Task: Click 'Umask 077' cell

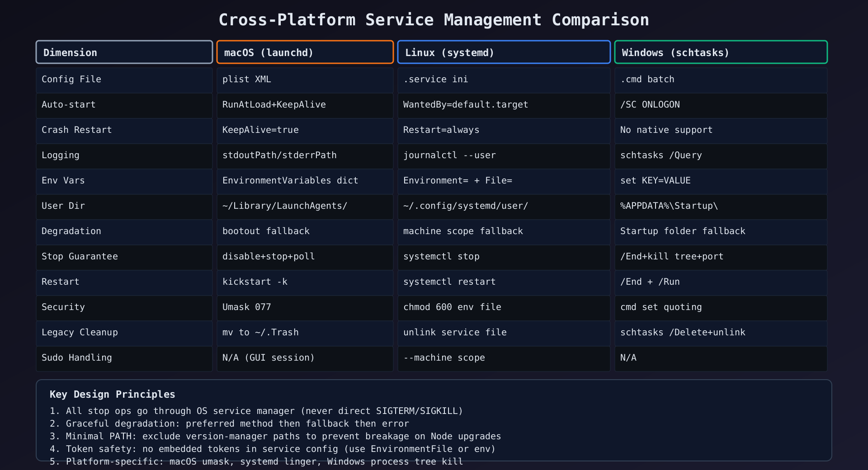Action: click(x=305, y=308)
